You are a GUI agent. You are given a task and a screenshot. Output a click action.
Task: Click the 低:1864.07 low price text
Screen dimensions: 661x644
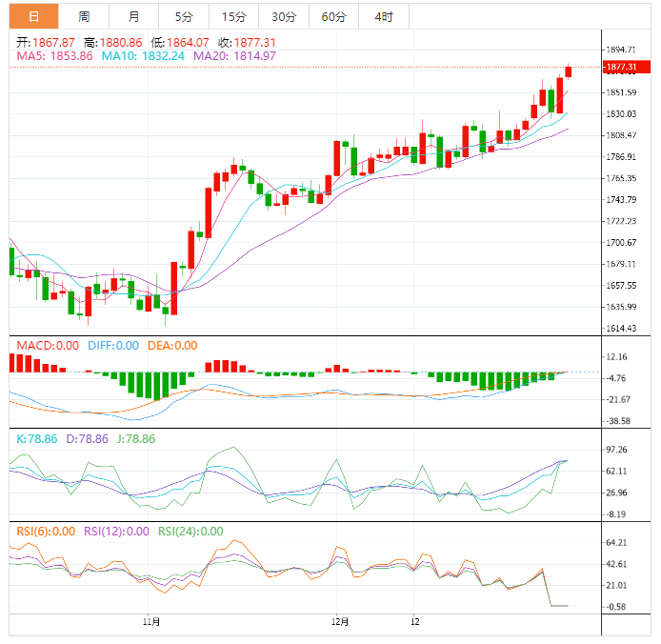coord(180,43)
